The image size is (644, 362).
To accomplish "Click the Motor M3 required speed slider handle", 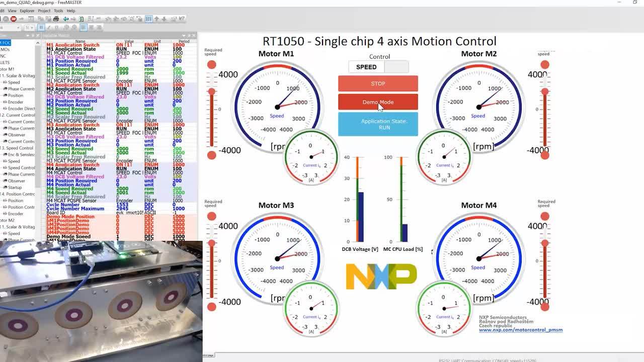I will click(212, 243).
